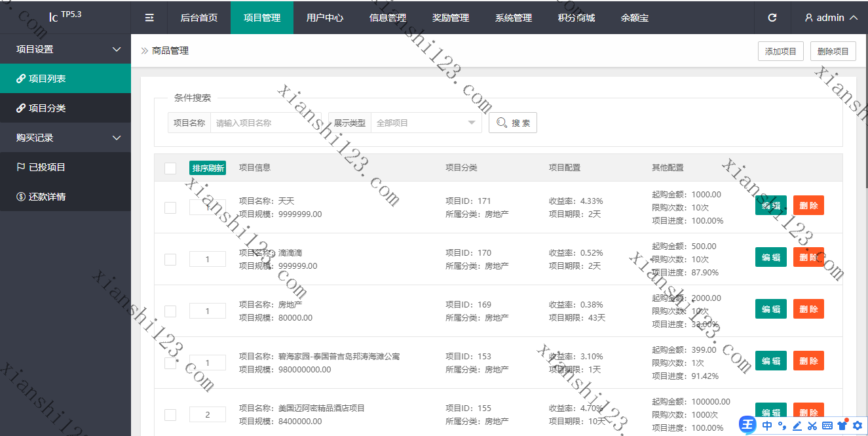Image resolution: width=868 pixels, height=436 pixels.
Task: Click the refresh icon in top bar
Action: pyautogui.click(x=772, y=18)
